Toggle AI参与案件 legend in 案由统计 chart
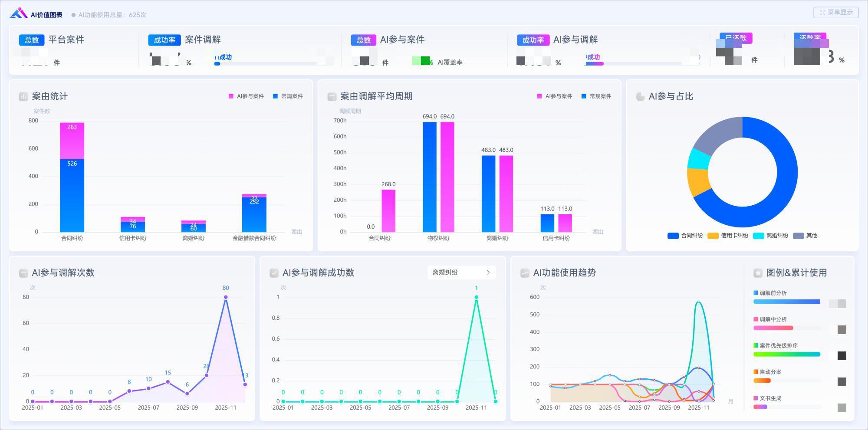Image resolution: width=868 pixels, height=430 pixels. tap(246, 96)
